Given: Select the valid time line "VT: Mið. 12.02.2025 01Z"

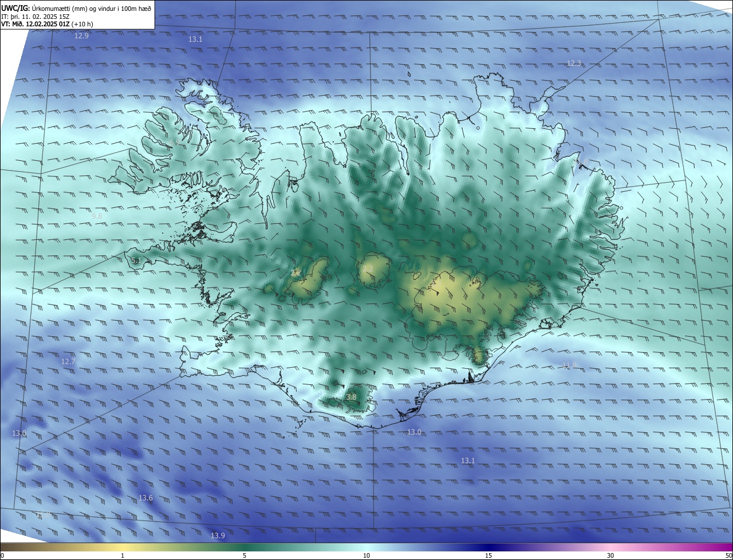Looking at the screenshot, I should [36, 25].
